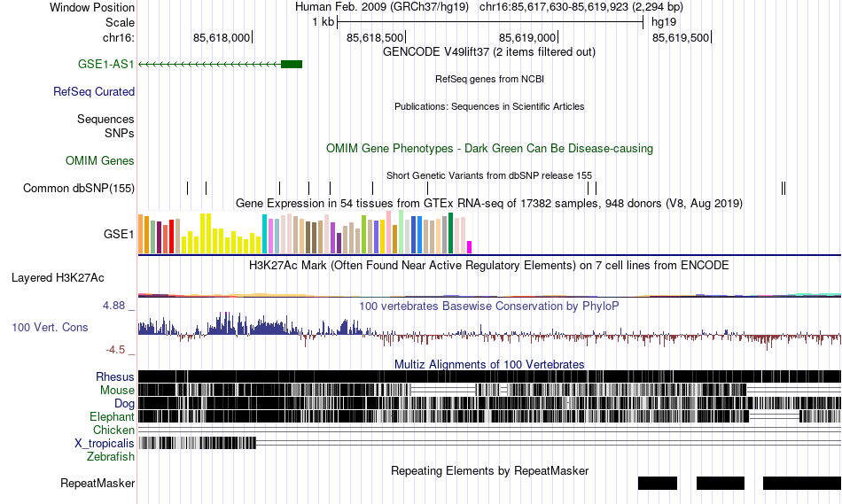The image size is (842, 504).
Task: Click the hg19 label beside scale bar
Action: pos(664,22)
